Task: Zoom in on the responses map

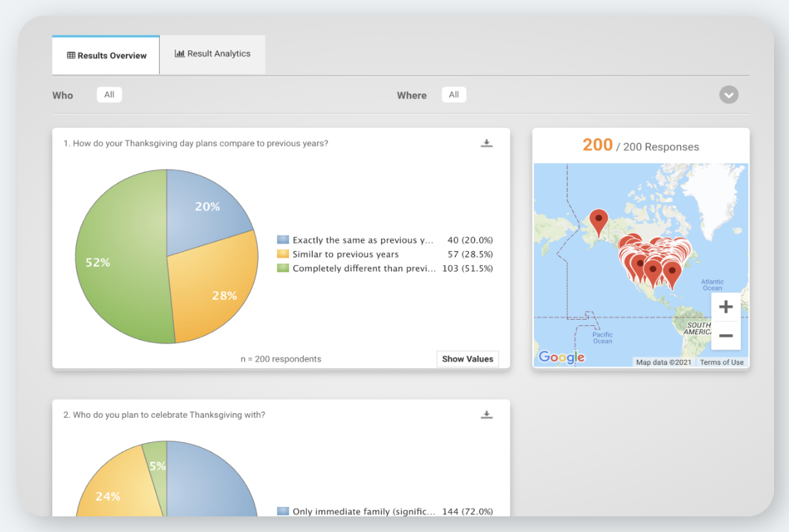Action: coord(726,307)
